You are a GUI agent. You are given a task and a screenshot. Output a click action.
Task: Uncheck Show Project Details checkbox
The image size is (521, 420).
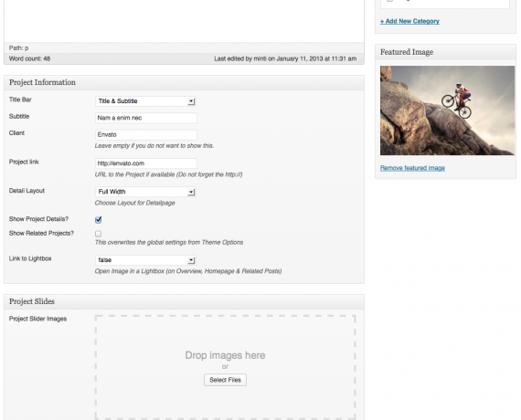click(x=99, y=219)
